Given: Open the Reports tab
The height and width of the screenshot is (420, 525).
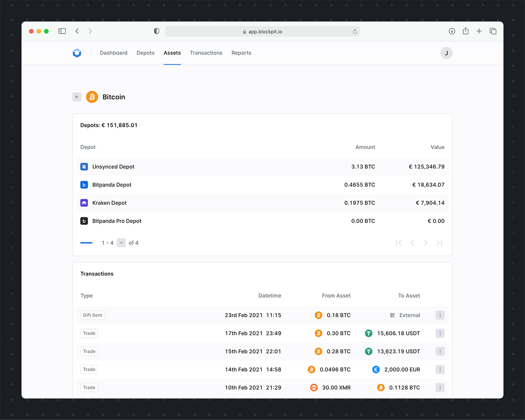Looking at the screenshot, I should tap(241, 53).
